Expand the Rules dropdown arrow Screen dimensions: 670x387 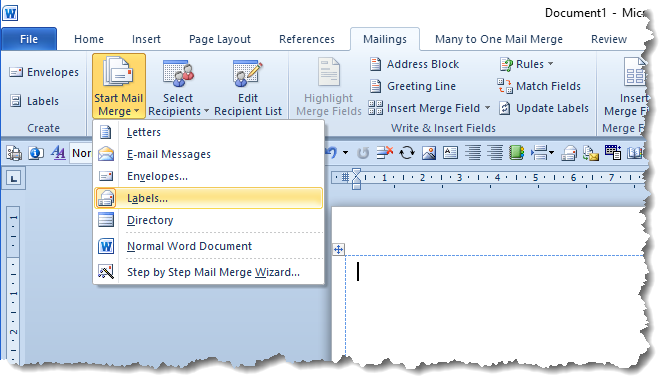pyautogui.click(x=551, y=64)
